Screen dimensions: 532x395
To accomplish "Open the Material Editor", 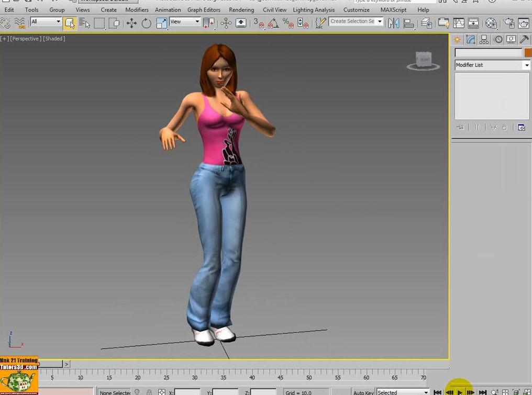I will tap(491, 24).
